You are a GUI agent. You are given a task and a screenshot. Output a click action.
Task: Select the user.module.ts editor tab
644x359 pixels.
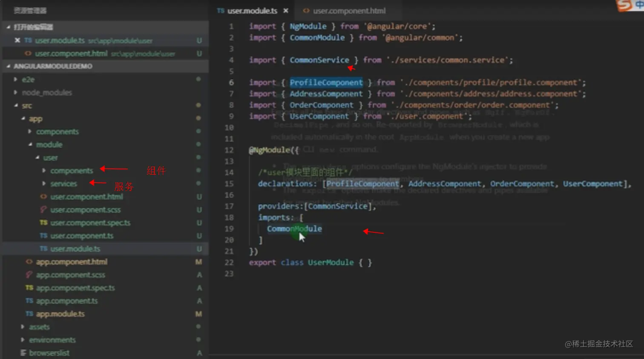(x=252, y=11)
